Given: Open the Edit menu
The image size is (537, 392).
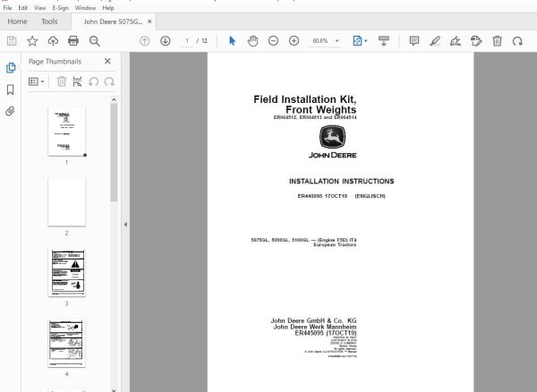Looking at the screenshot, I should point(23,8).
